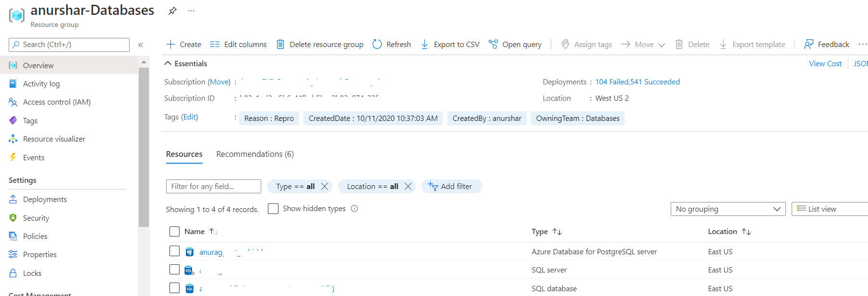Click the CreatedBy : anurshar tag
Screen dimensions: 868x296
tap(487, 118)
